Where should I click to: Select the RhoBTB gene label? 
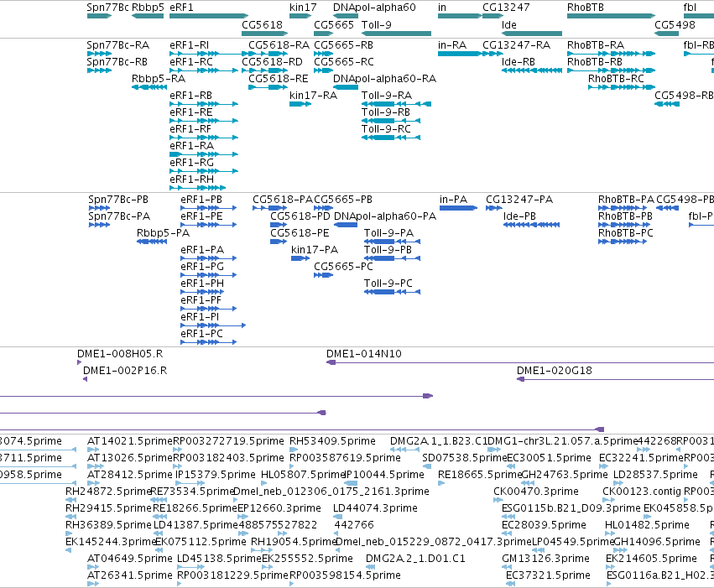coord(585,8)
